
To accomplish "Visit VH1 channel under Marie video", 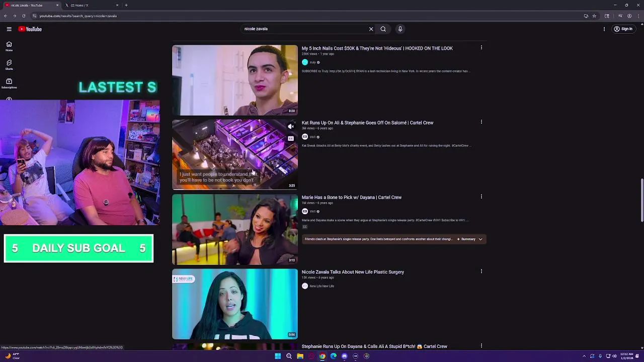I will click(312, 212).
